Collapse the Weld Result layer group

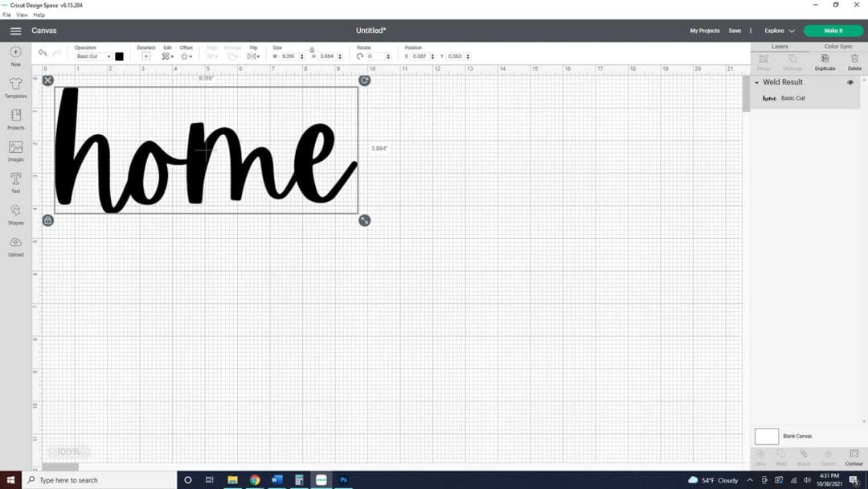pyautogui.click(x=756, y=83)
